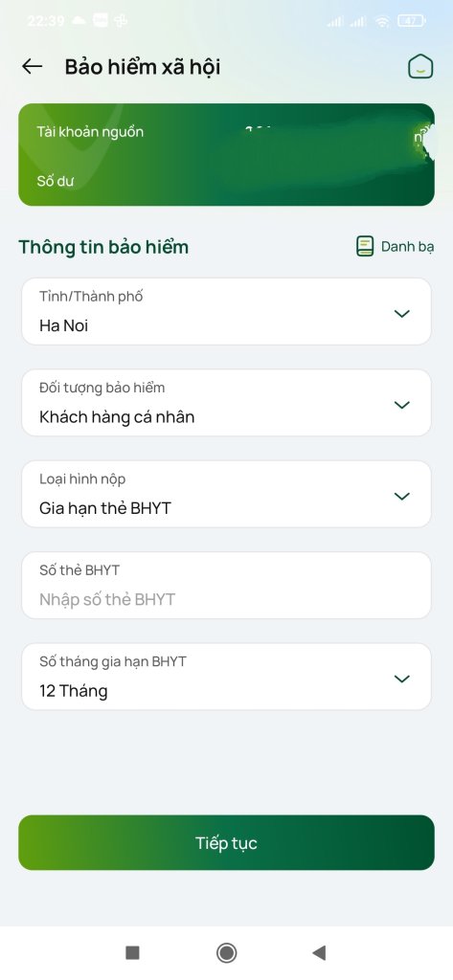
Task: Expand the Đối tượng bảo hiểm chevron
Action: tap(401, 405)
